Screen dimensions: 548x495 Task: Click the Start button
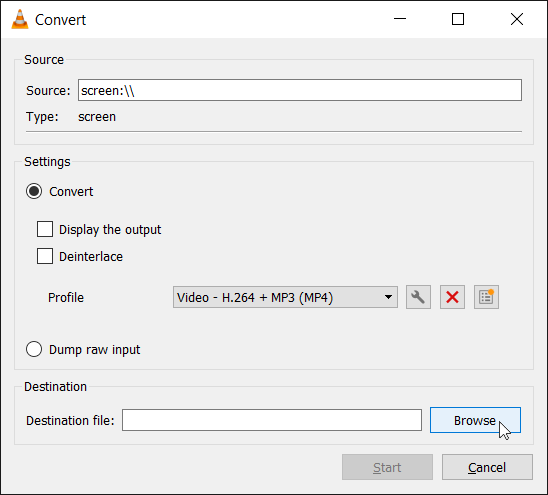[x=387, y=467]
